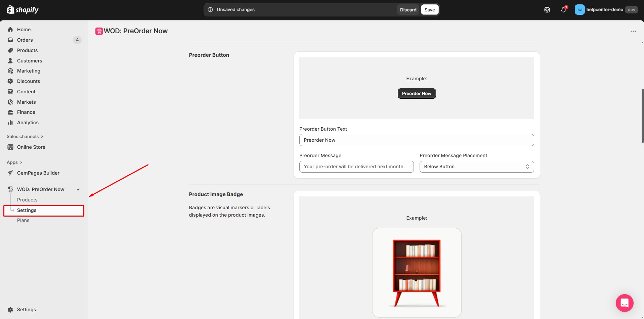Click the bookshelf badge example image
Screen dimensions: 644x319
click(417, 273)
